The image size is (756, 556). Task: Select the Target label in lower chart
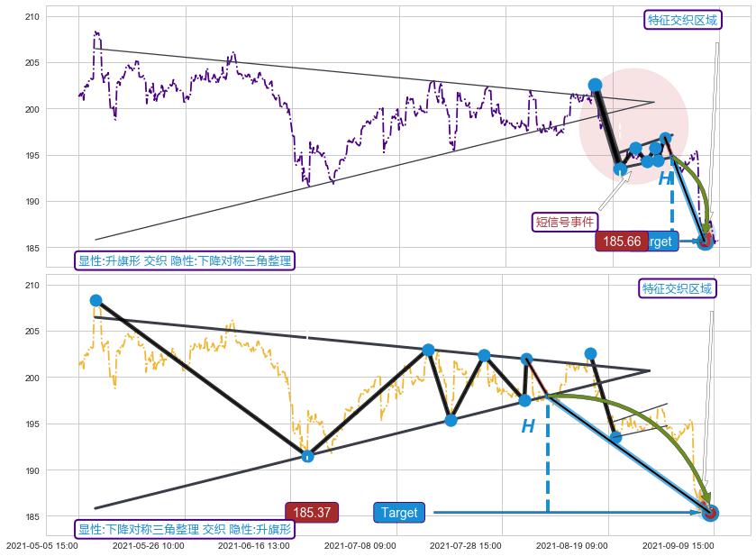tap(399, 513)
